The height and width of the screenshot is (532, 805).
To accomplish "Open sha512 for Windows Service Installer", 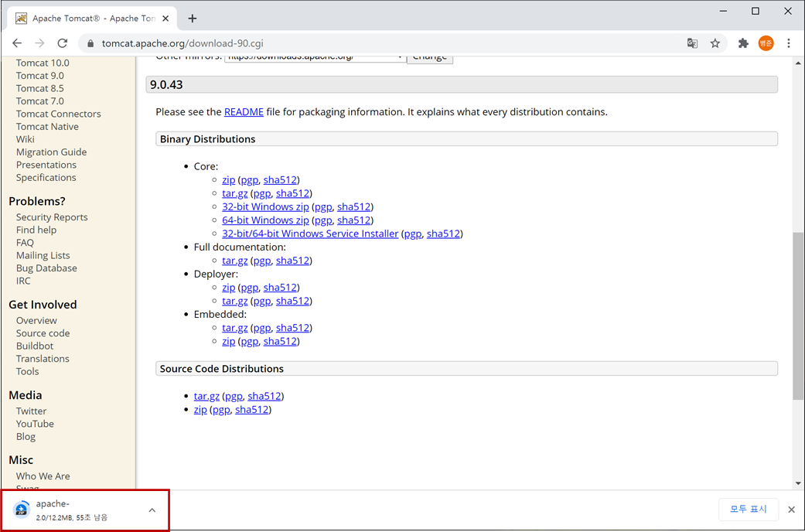I will 443,234.
